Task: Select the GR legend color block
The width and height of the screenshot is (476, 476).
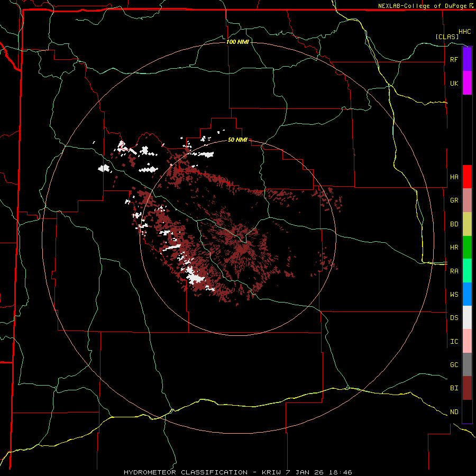Action: [467, 200]
